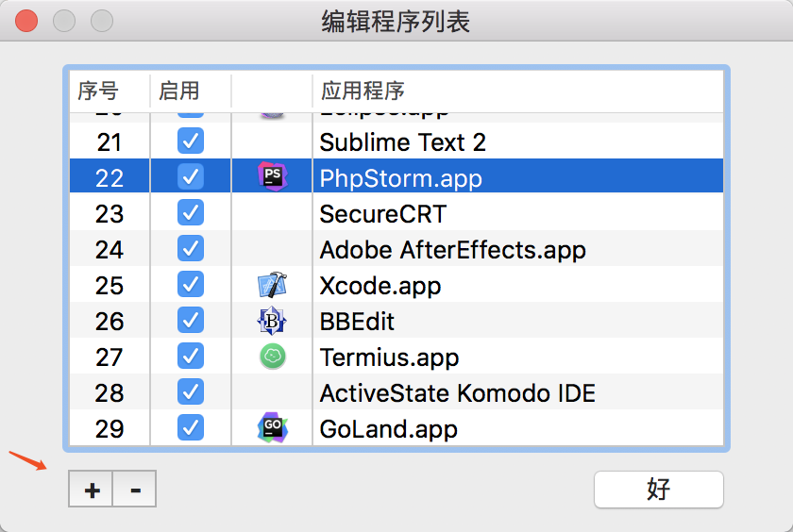Uncheck the row 28 Komodo IDE checkbox
The image size is (793, 532).
pos(191,392)
